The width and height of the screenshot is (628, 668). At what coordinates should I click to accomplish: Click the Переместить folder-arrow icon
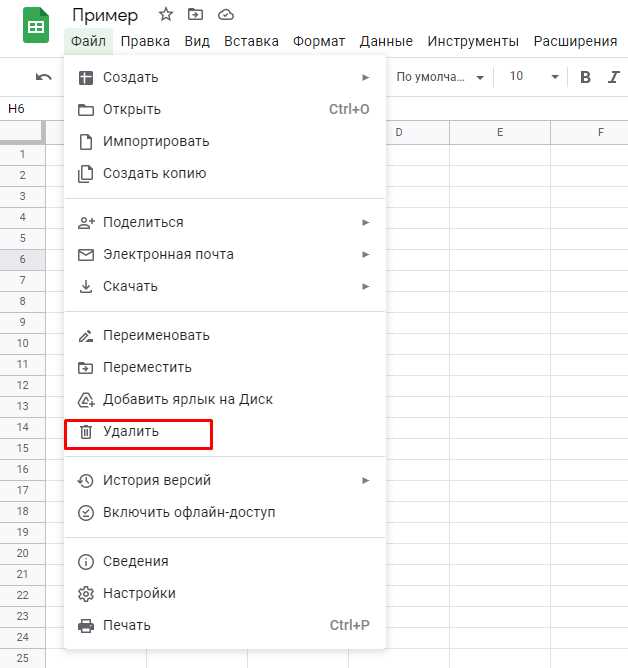86,368
